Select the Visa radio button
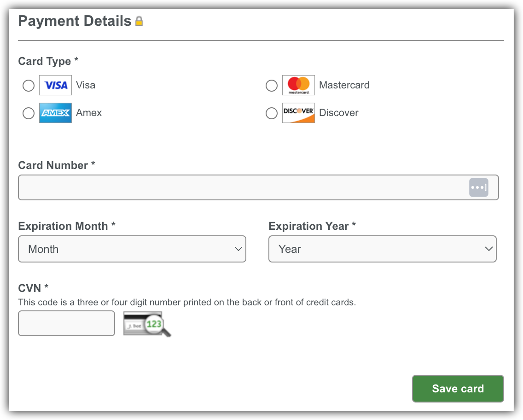This screenshot has height=420, width=523. point(28,85)
